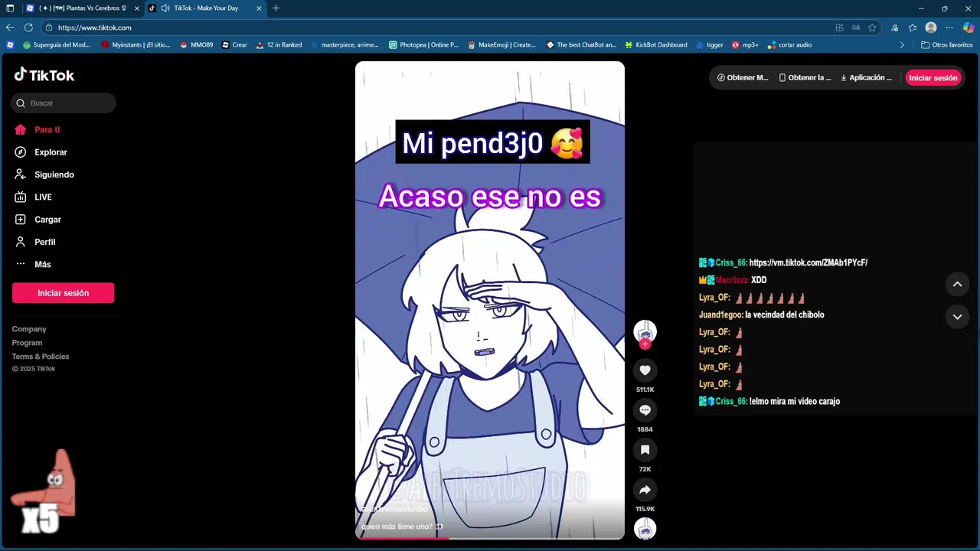Viewport: 980px width, 551px height.
Task: Open The best ChatBot bookmark
Action: (x=581, y=45)
